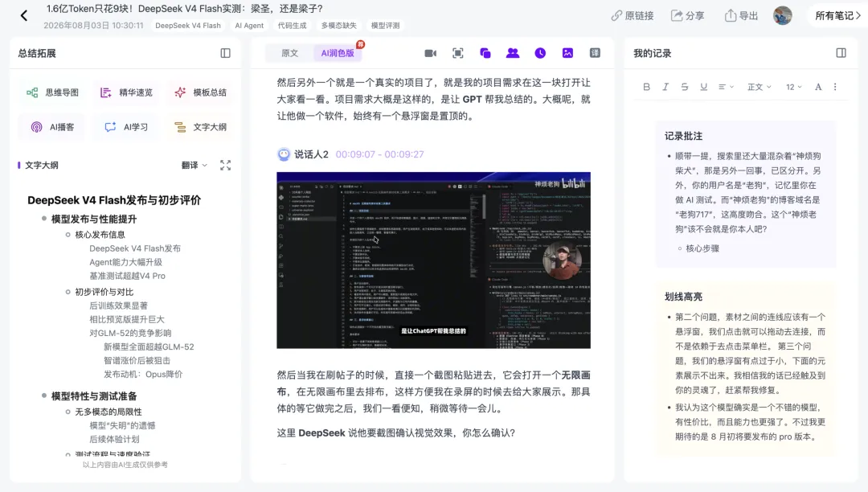868x492 pixels.
Task: Click the timestamp clock icon
Action: [x=540, y=53]
